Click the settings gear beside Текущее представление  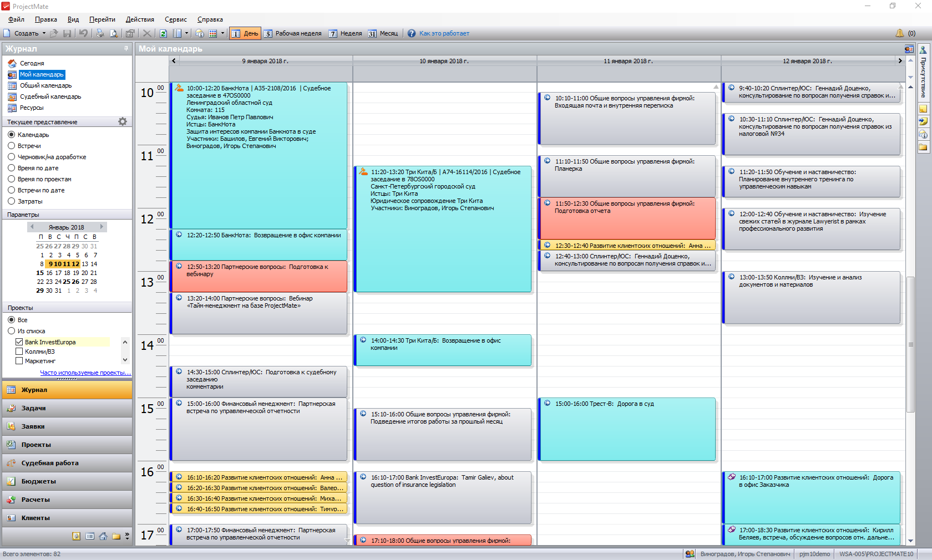pos(123,121)
